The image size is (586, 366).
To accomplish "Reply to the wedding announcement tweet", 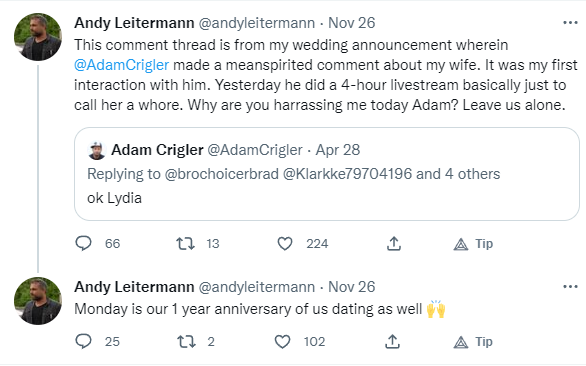I will coord(83,244).
